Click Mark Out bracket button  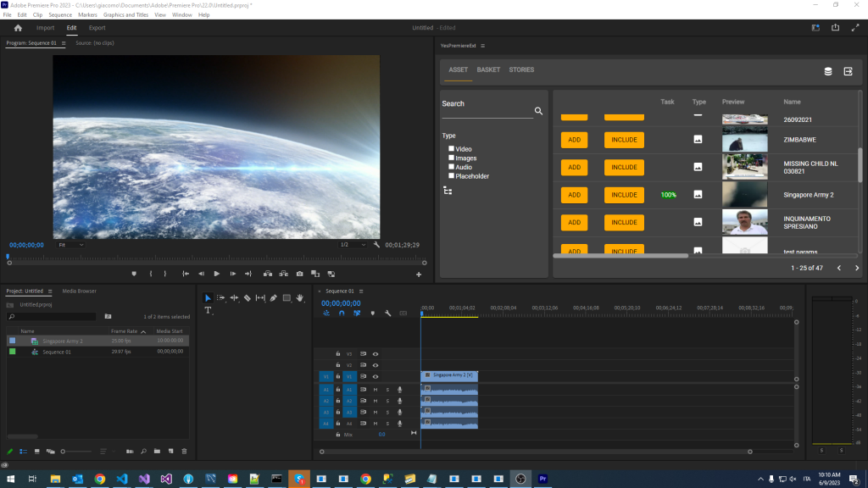(165, 274)
